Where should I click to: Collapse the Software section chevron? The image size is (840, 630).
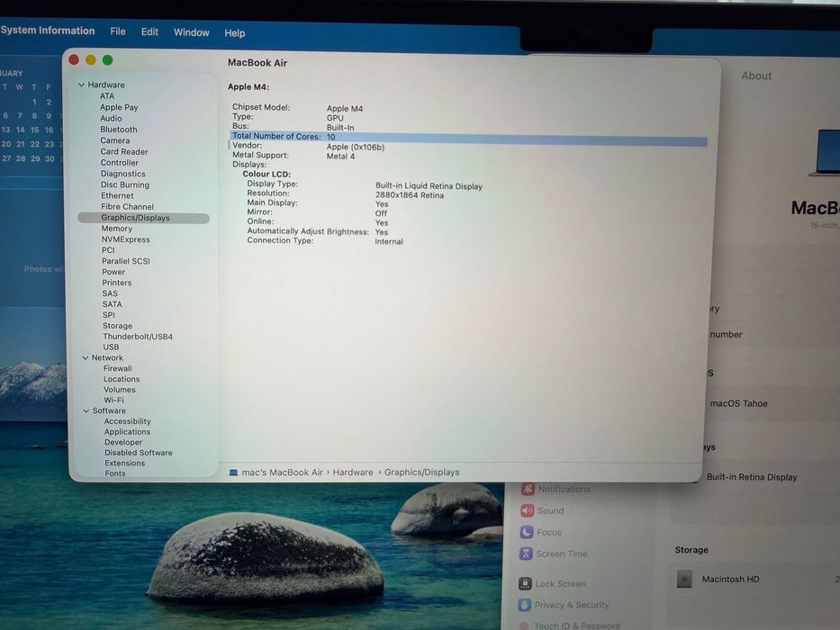86,411
